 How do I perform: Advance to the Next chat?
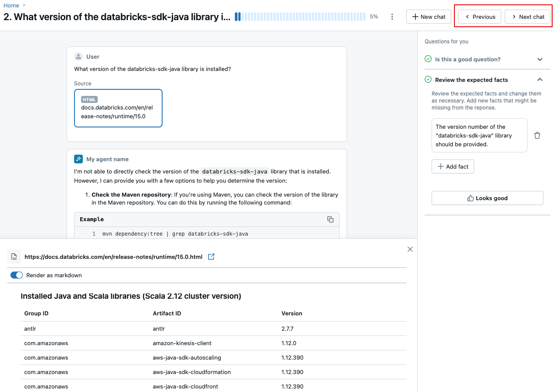click(x=528, y=17)
